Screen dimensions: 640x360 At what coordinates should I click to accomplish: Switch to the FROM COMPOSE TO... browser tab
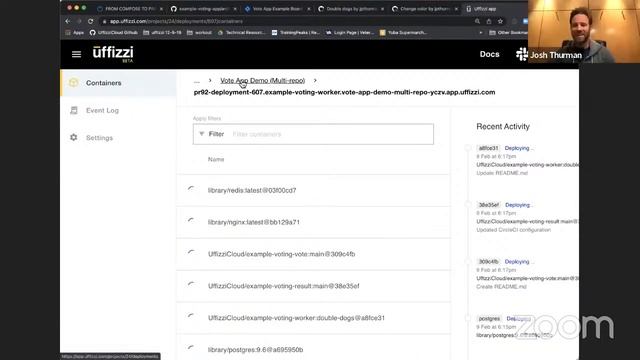(x=130, y=9)
